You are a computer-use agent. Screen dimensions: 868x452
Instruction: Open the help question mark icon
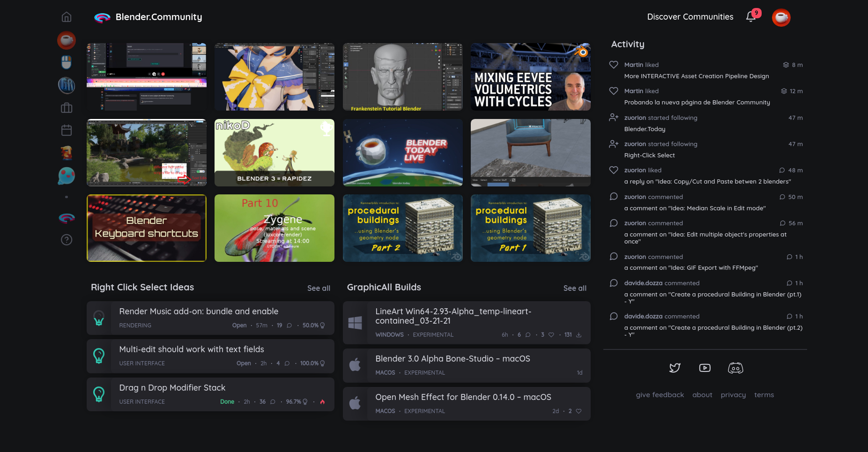point(67,240)
